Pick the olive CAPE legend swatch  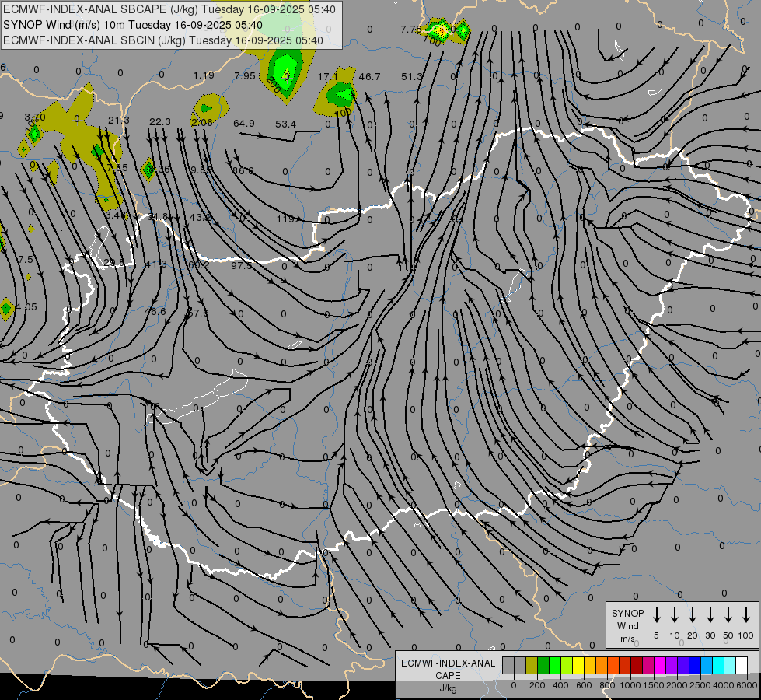532,665
